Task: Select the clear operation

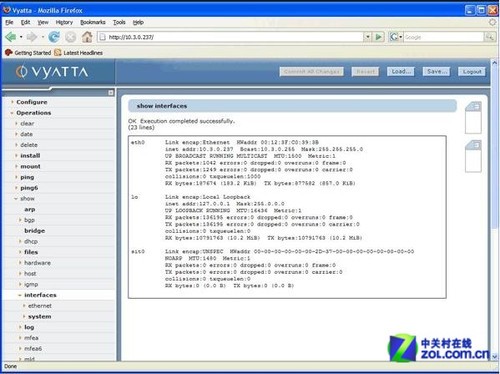Action: [x=27, y=124]
